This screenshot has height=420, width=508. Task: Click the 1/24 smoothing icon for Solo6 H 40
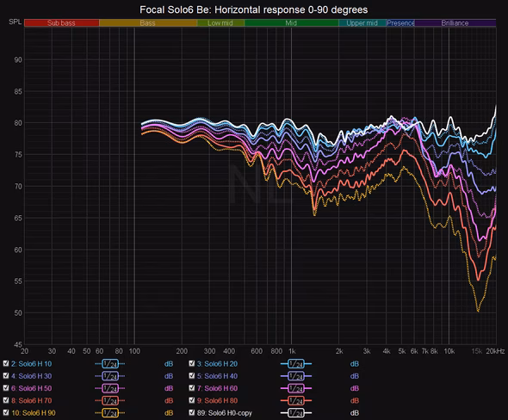click(296, 376)
